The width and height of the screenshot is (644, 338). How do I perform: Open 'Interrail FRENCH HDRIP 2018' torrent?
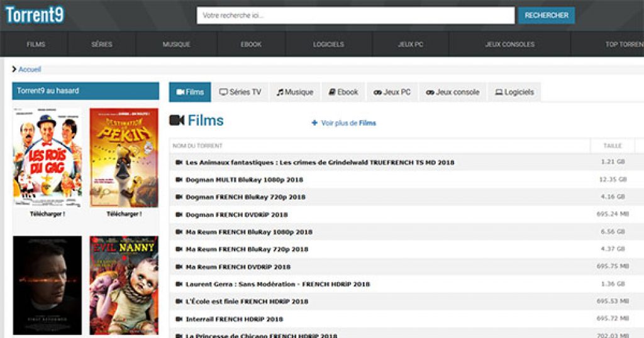235,319
